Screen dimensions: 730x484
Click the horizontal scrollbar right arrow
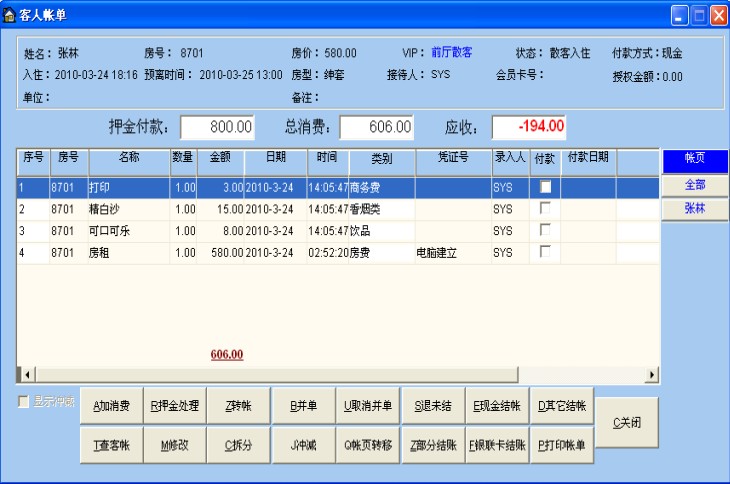[652, 374]
